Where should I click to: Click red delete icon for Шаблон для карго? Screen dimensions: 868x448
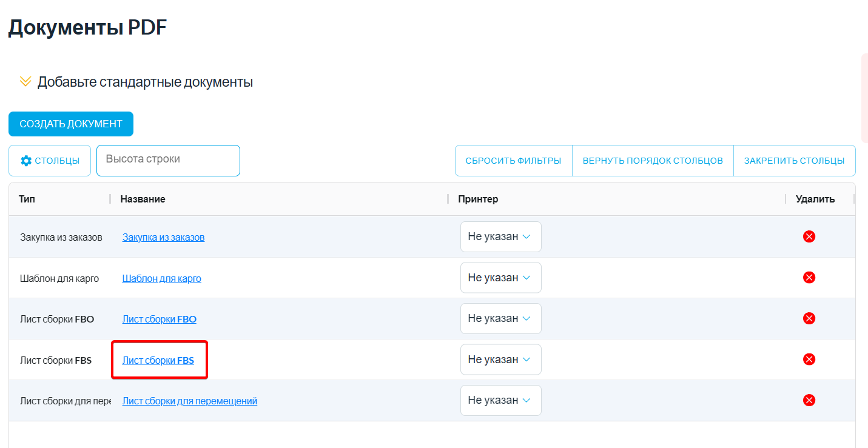pos(809,278)
